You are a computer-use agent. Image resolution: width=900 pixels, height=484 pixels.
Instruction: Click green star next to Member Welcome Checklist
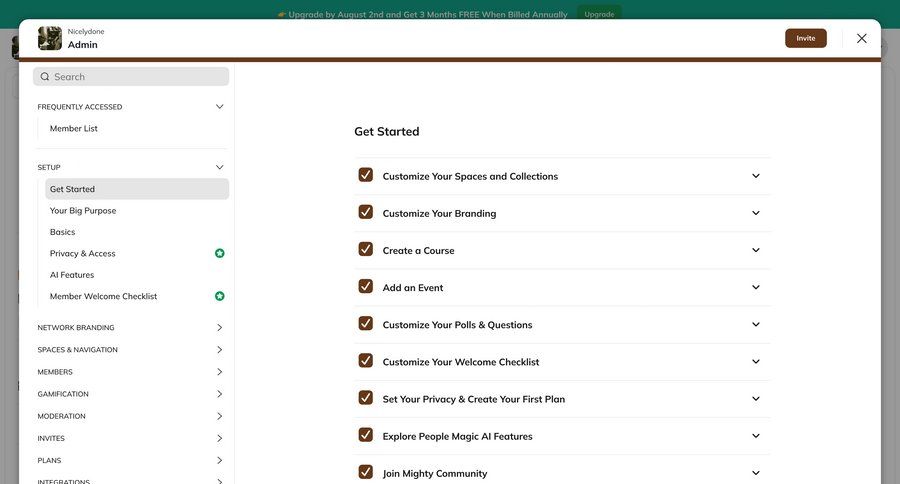tap(220, 296)
